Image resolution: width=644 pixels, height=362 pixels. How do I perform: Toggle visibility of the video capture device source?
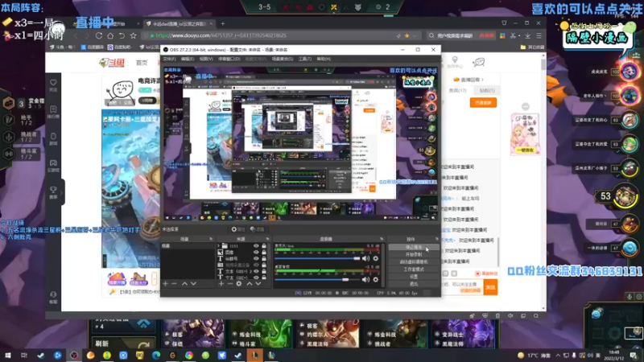[256, 265]
